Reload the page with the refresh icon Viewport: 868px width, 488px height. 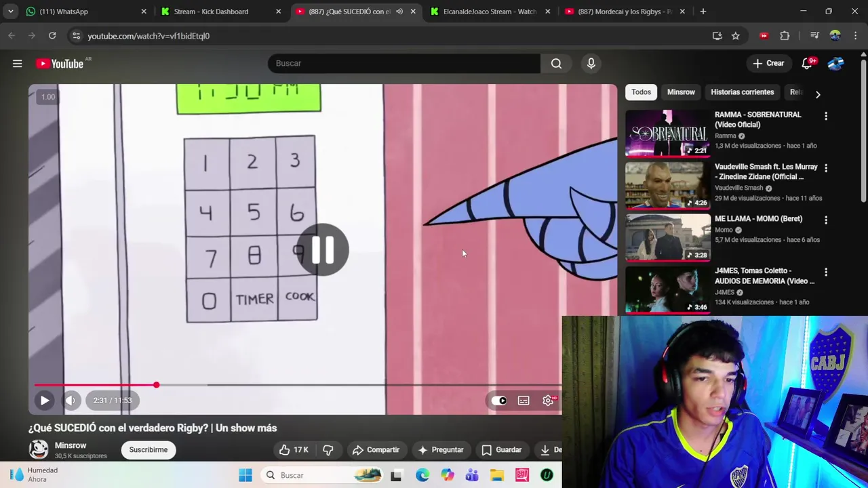pyautogui.click(x=52, y=36)
